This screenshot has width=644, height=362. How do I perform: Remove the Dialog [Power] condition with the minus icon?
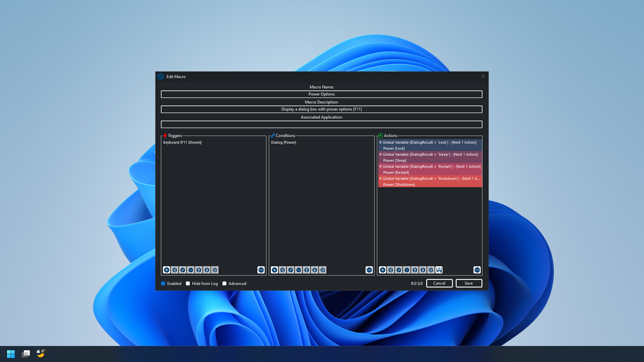point(299,270)
